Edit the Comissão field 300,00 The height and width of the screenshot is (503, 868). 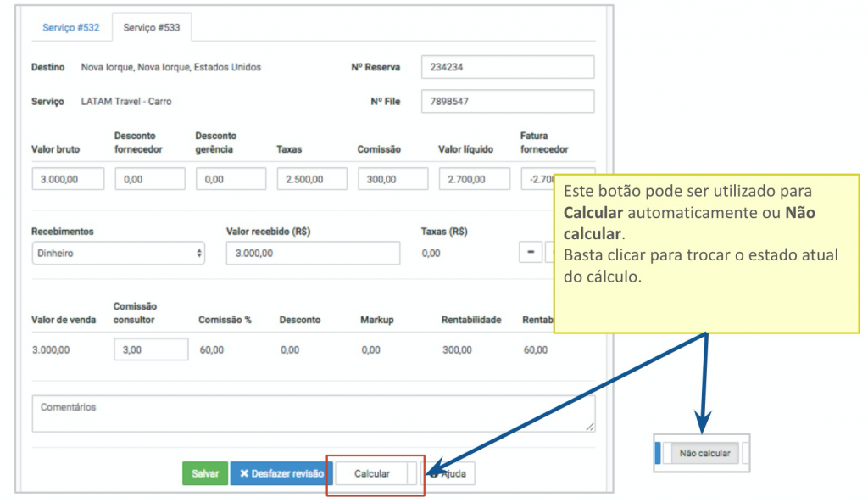(x=393, y=180)
